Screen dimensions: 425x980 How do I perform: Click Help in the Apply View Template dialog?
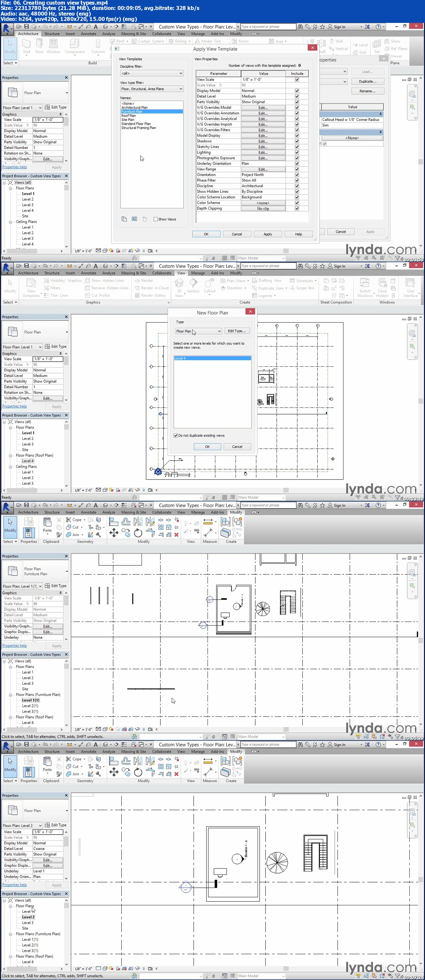tap(298, 234)
